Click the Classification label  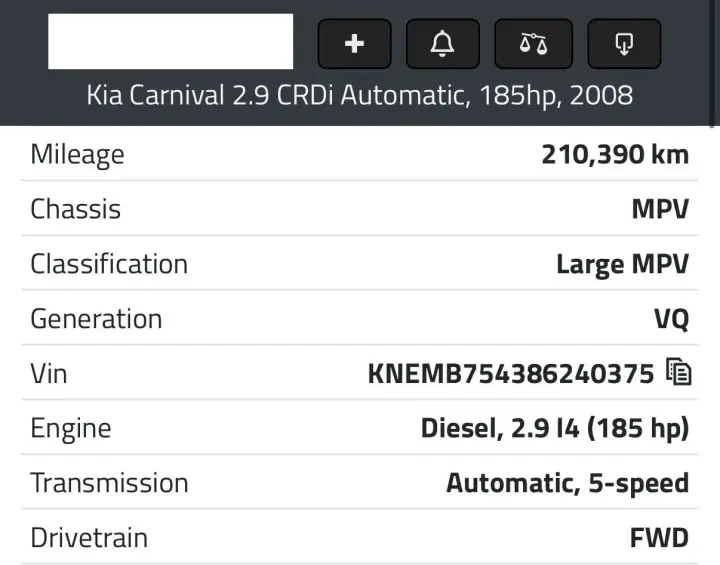tap(109, 264)
